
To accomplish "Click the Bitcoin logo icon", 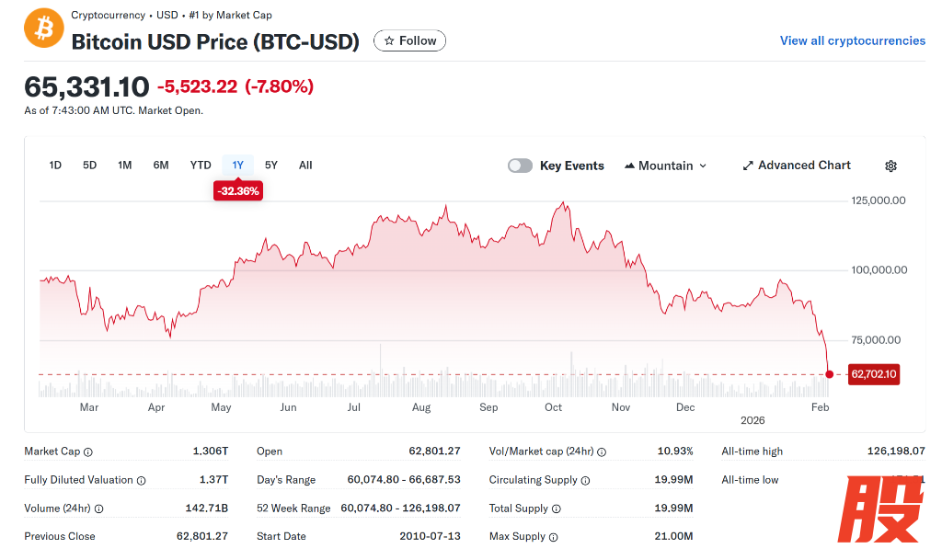I will click(43, 29).
